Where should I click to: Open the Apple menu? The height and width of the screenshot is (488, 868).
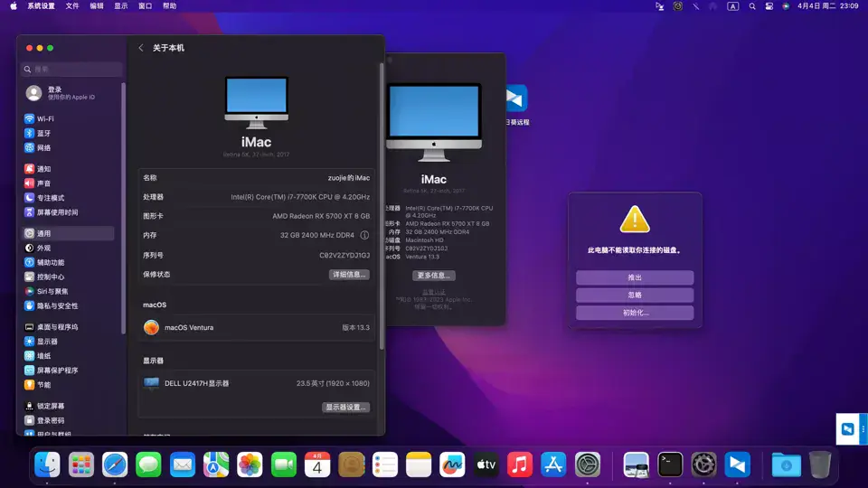click(x=14, y=6)
